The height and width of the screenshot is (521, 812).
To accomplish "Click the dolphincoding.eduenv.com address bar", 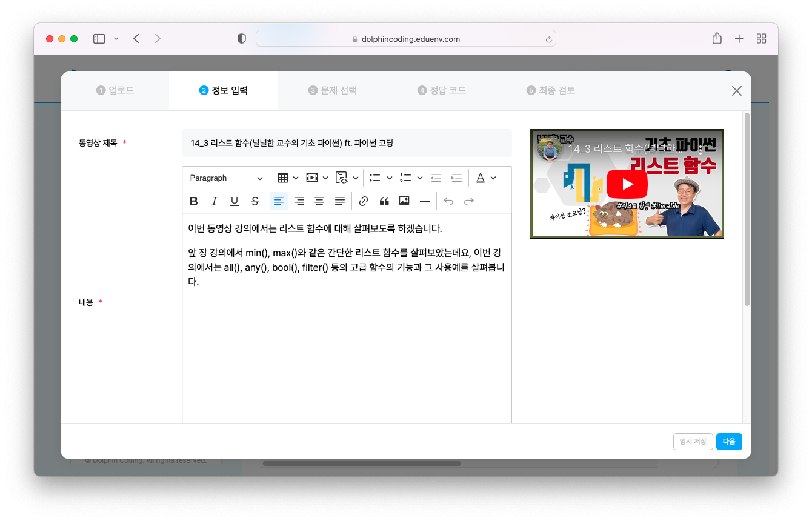I will (x=406, y=39).
